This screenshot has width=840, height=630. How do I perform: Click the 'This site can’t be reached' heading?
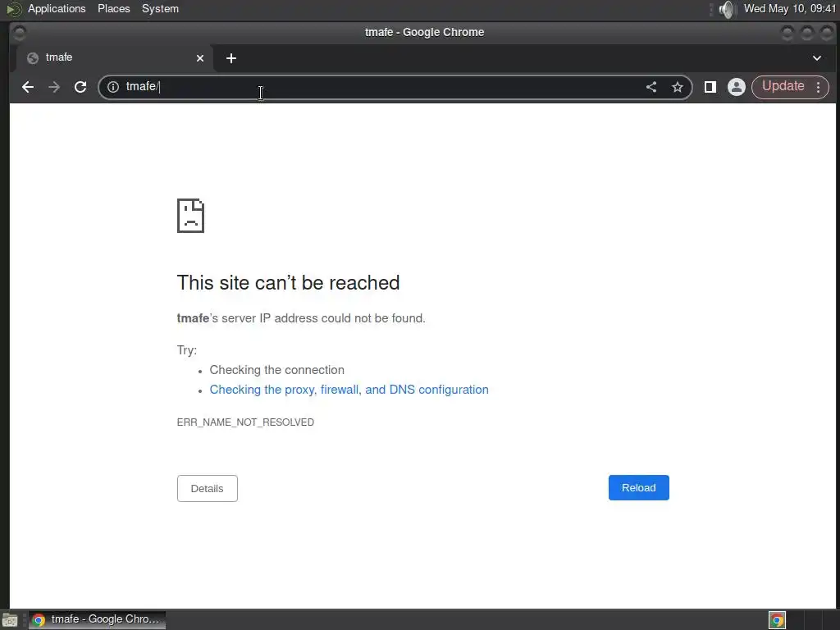click(288, 283)
